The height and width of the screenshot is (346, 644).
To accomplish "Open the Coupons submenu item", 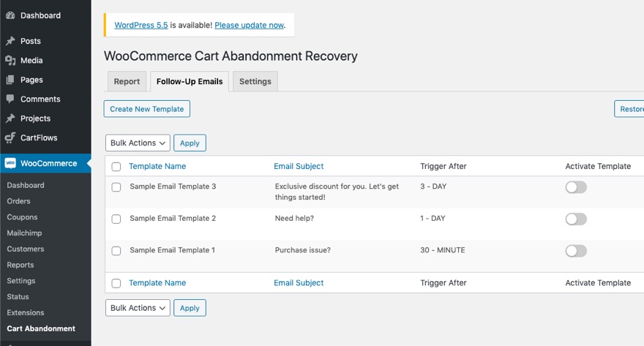I will [22, 217].
